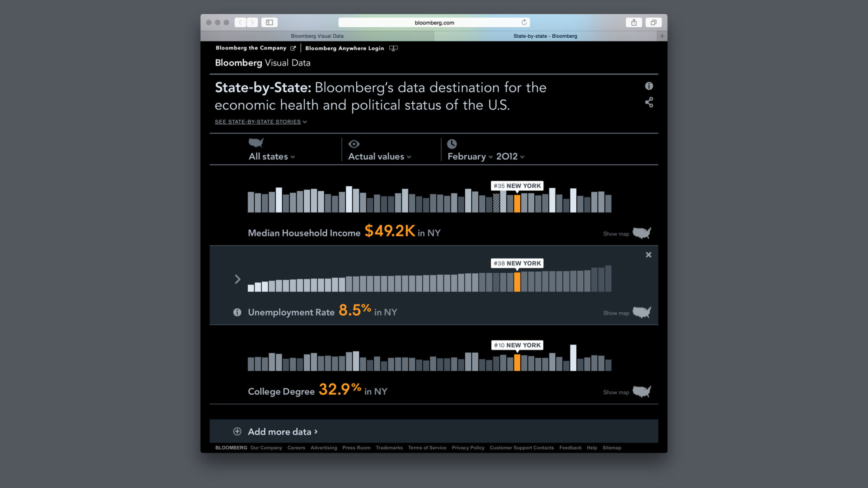The image size is (868, 488).
Task: Toggle the browser sidebar button
Action: tap(269, 23)
